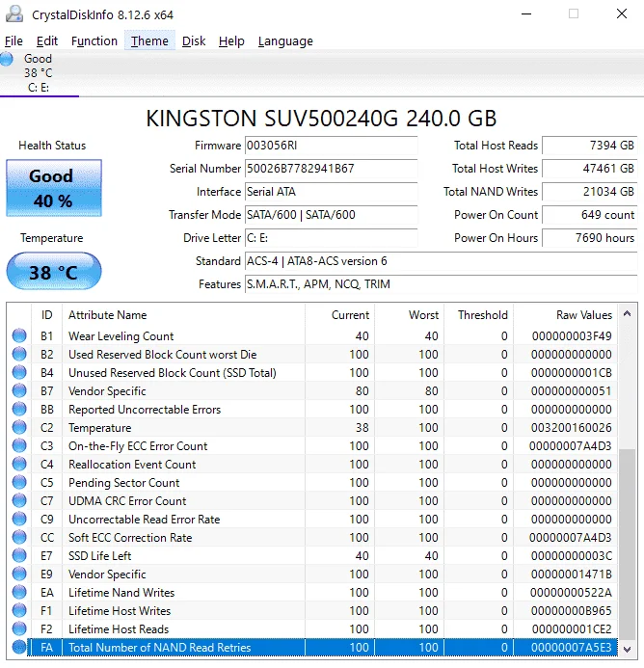This screenshot has height=668, width=644.
Task: Click status orb for Reallocation Event Count
Action: [19, 464]
